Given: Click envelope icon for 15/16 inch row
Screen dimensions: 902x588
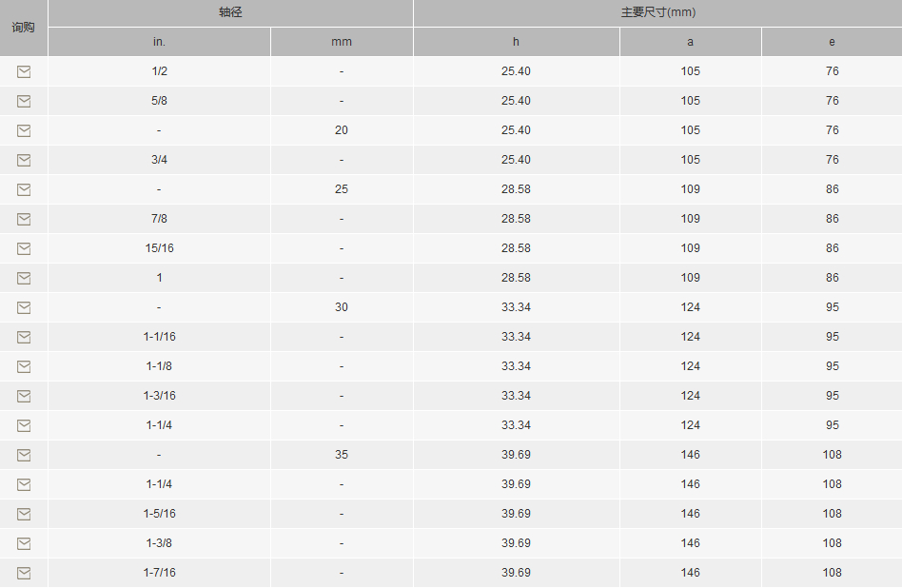Looking at the screenshot, I should pyautogui.click(x=24, y=248).
